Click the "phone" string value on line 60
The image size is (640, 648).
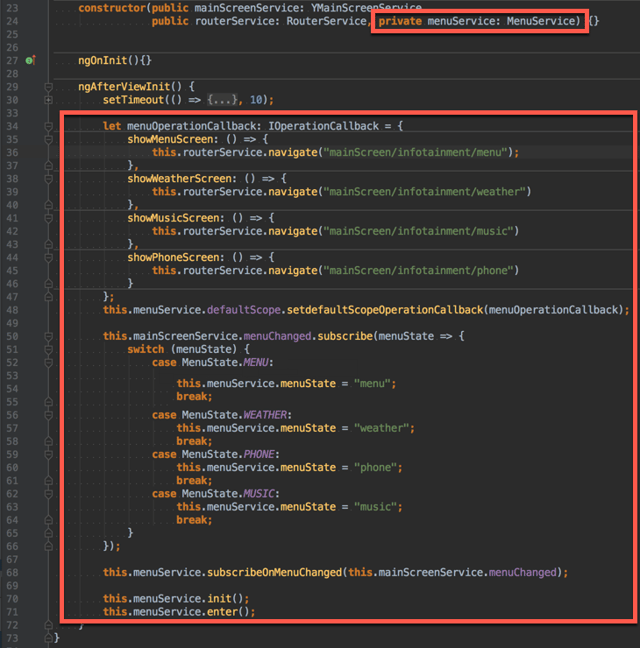(376, 467)
